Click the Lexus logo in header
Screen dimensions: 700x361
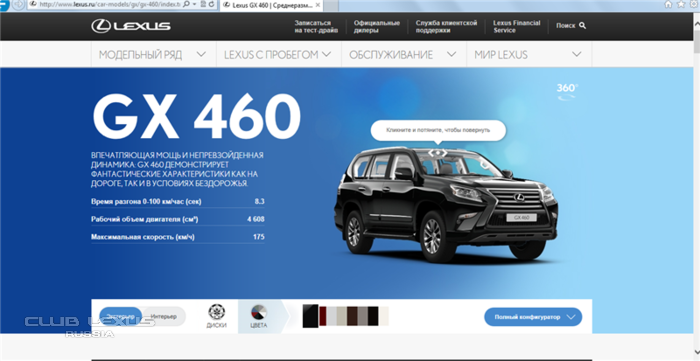tap(131, 26)
